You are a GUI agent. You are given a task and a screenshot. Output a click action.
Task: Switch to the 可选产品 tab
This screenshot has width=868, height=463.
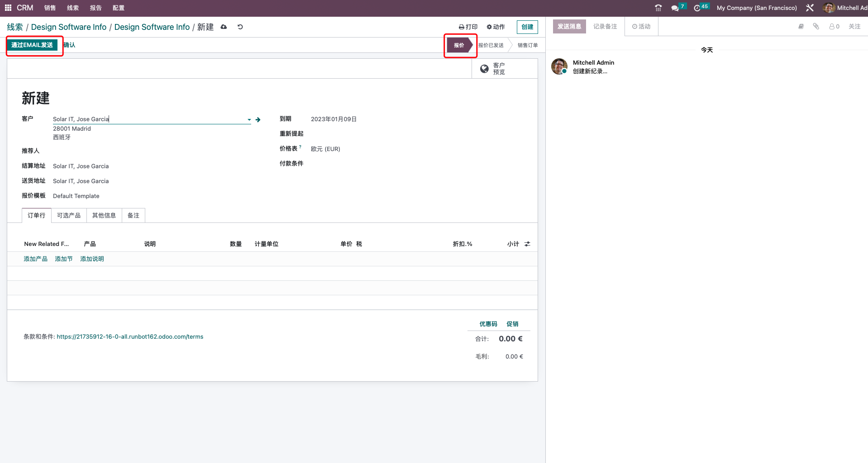[x=68, y=215]
